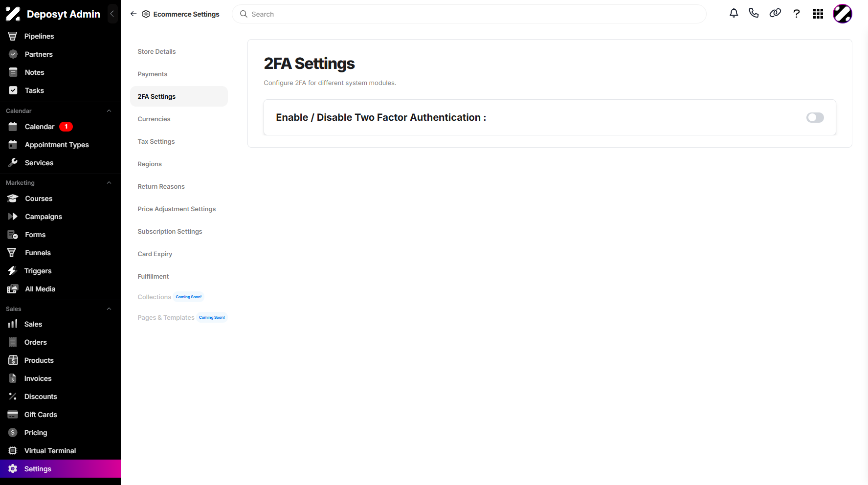Click the Notes icon in sidebar
Image resolution: width=868 pixels, height=485 pixels.
[x=13, y=72]
